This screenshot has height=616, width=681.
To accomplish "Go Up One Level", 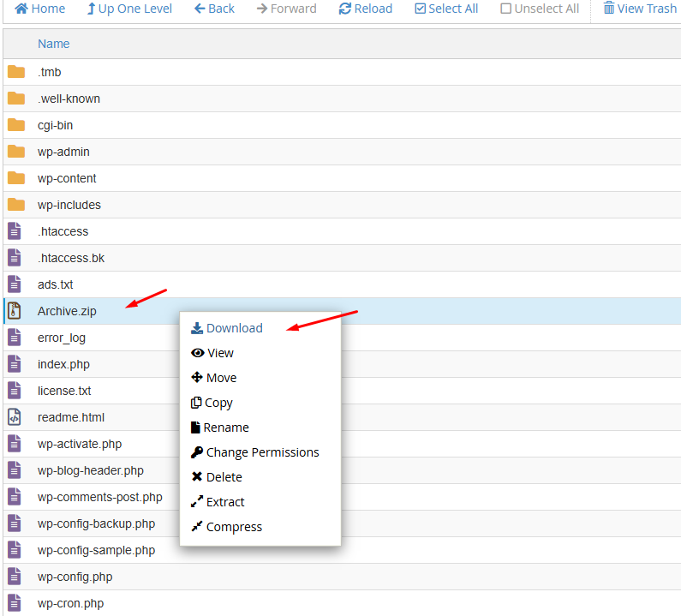I will (129, 9).
